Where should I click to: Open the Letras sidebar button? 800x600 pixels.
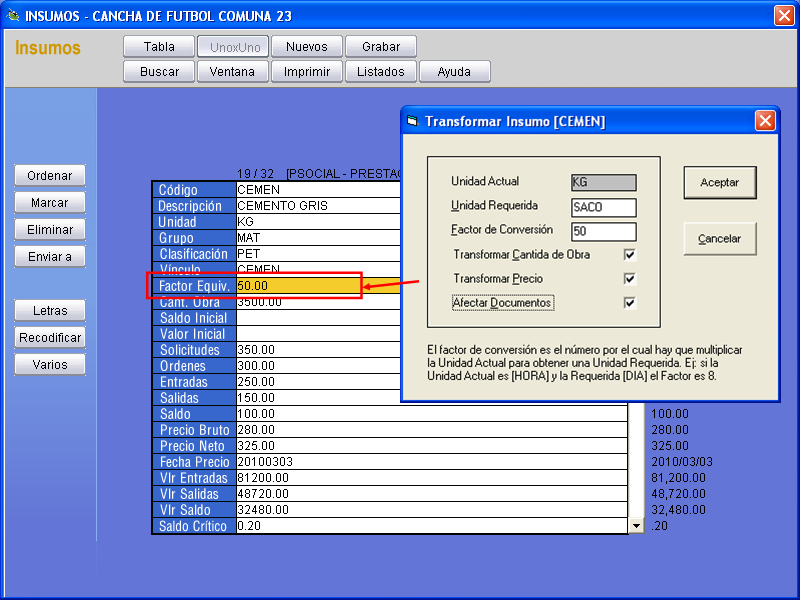(x=50, y=311)
